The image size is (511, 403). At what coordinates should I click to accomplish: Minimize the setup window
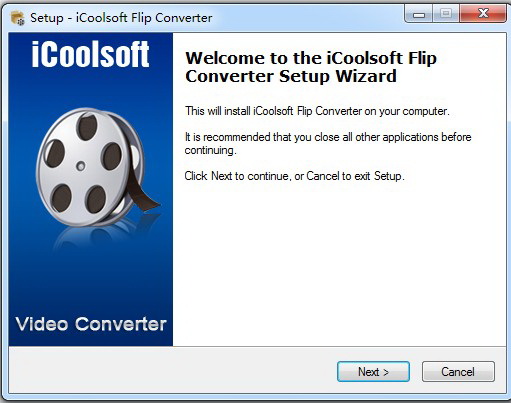[x=419, y=14]
